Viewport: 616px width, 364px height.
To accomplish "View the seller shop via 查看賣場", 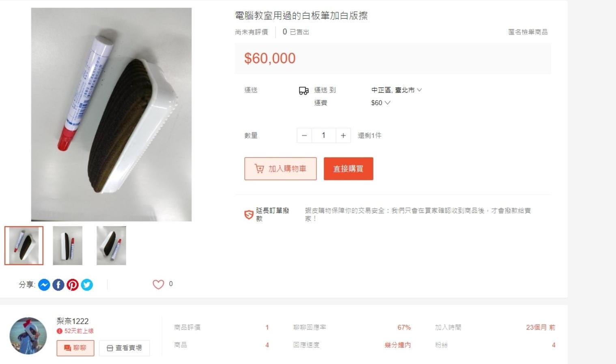I will pyautogui.click(x=125, y=348).
